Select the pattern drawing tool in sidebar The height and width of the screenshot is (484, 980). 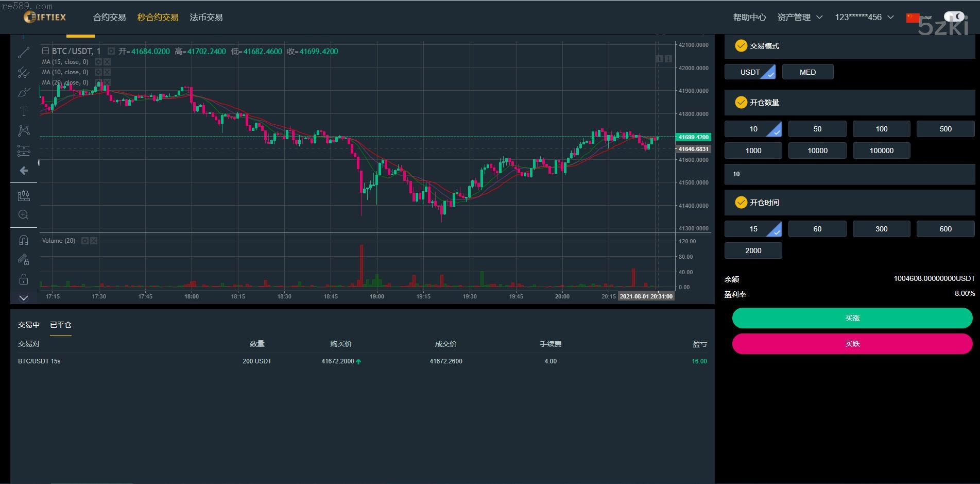tap(24, 131)
